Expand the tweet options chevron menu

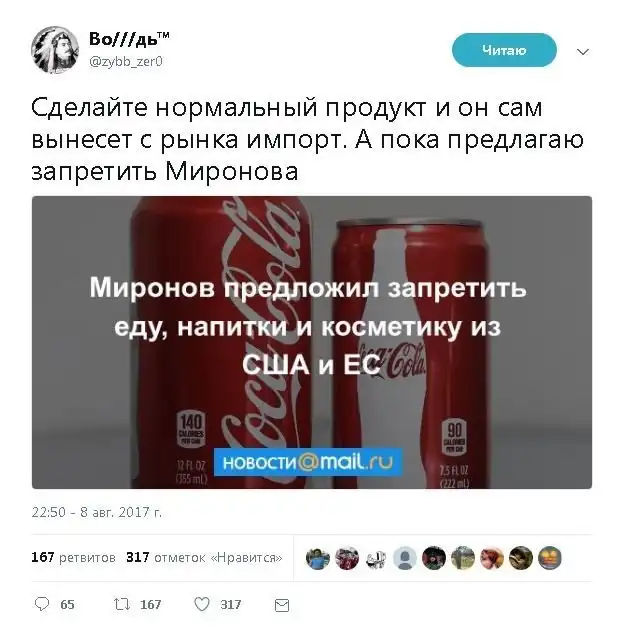[583, 52]
